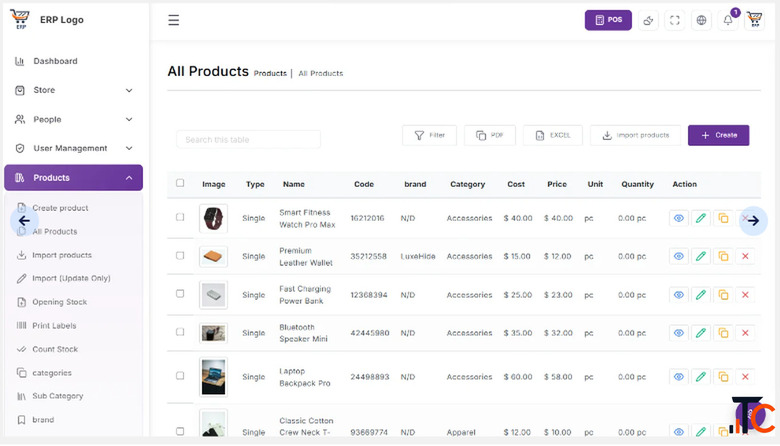Open the POS button
This screenshot has height=446, width=780.
coord(608,20)
